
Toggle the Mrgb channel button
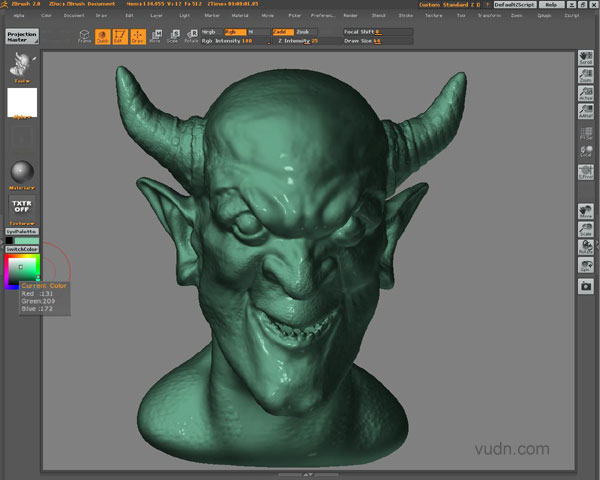point(212,32)
